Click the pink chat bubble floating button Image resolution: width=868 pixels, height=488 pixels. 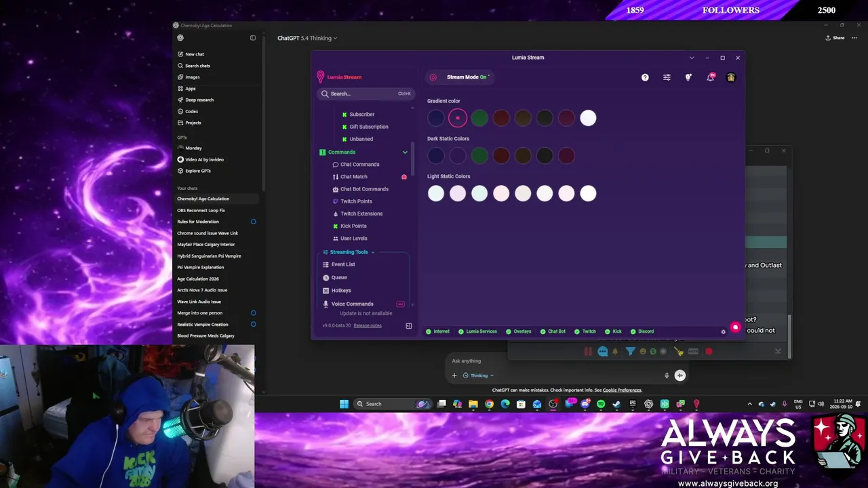click(735, 327)
